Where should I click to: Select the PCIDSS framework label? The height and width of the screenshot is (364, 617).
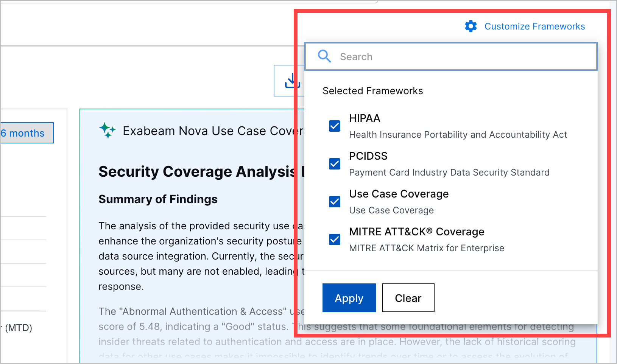click(x=368, y=156)
